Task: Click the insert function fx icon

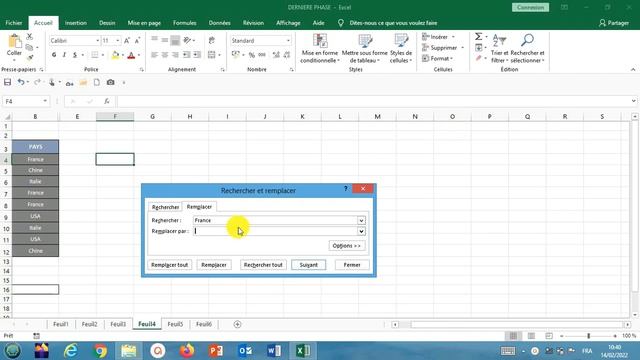Action: coord(107,101)
